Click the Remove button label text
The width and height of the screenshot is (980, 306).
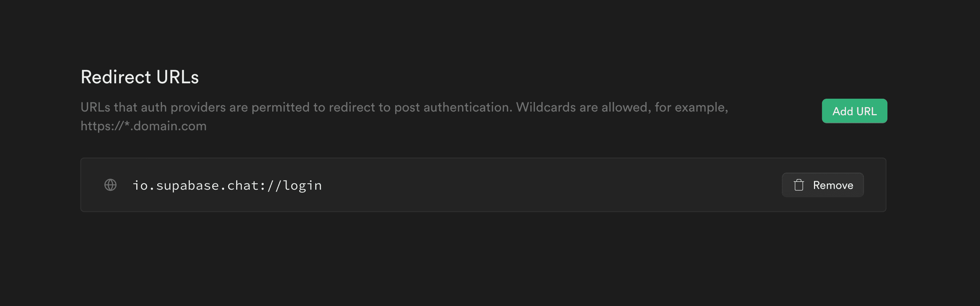833,185
